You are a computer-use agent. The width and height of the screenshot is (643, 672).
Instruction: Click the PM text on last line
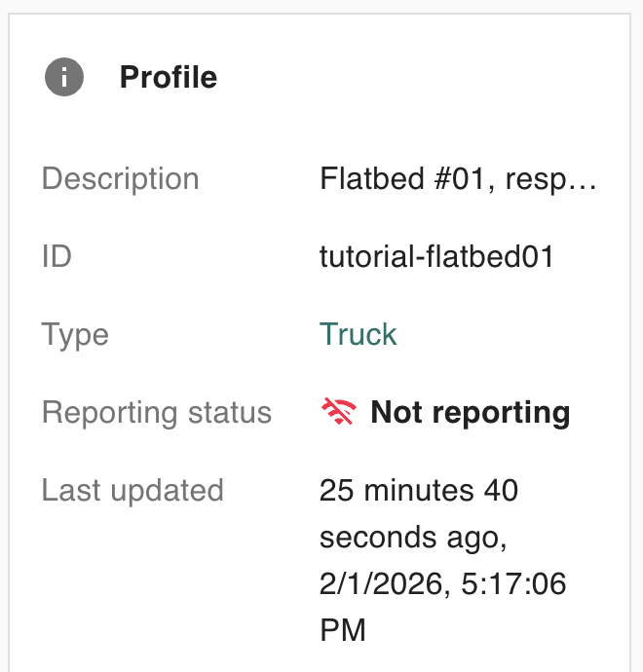[x=343, y=630]
